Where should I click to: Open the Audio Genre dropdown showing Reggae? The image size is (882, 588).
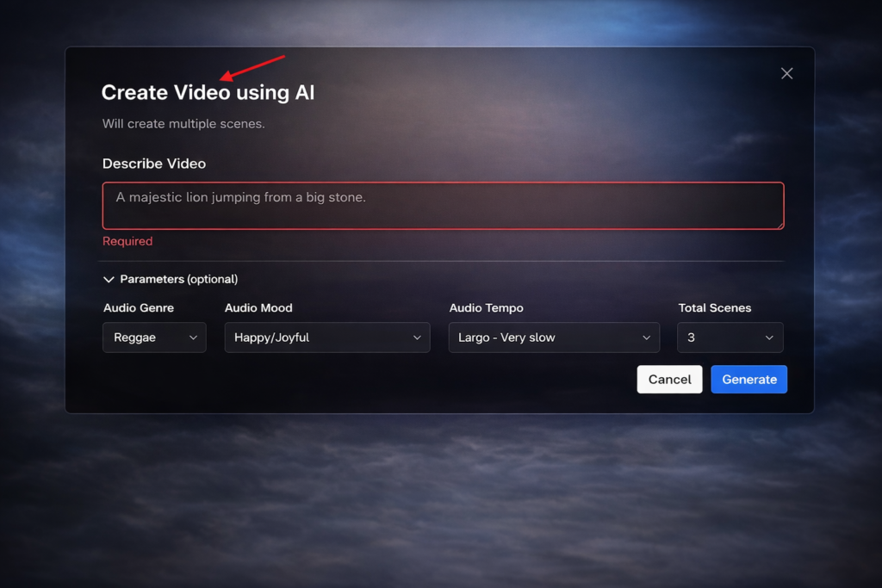154,337
